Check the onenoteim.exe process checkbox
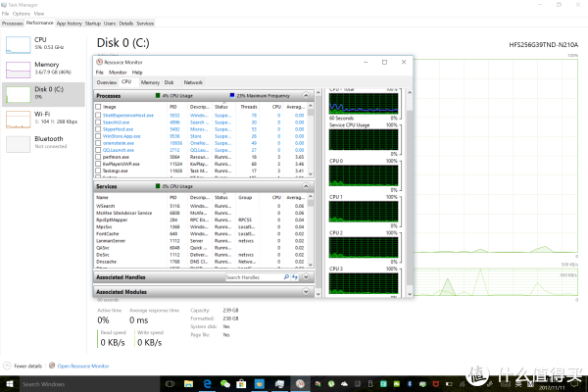This screenshot has width=588, height=392. click(98, 143)
